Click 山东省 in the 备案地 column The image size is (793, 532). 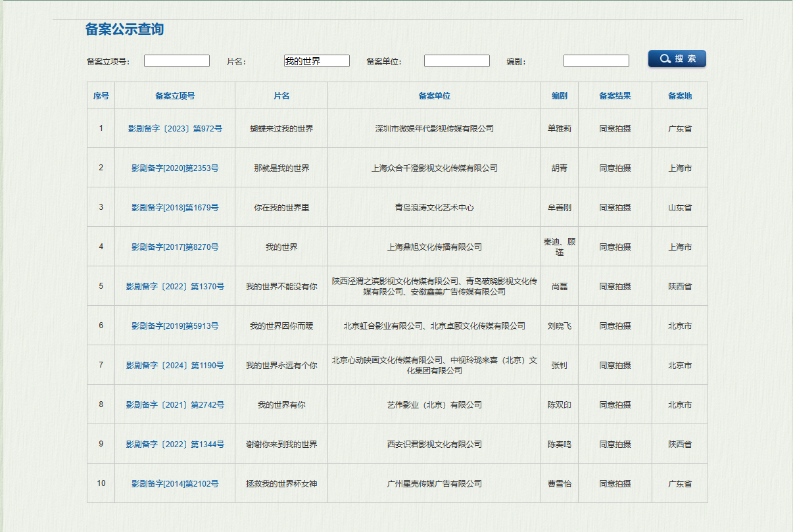click(680, 207)
